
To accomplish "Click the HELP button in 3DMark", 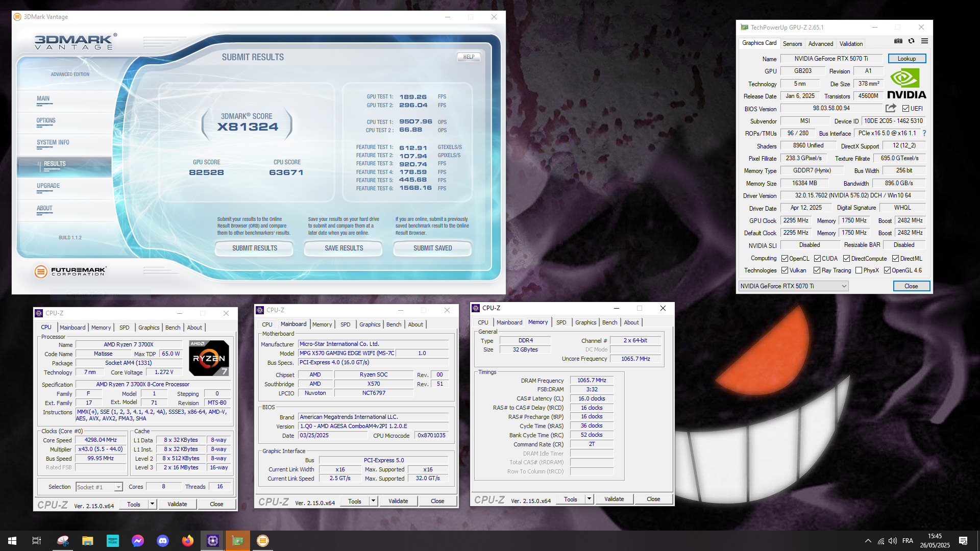I will point(469,57).
